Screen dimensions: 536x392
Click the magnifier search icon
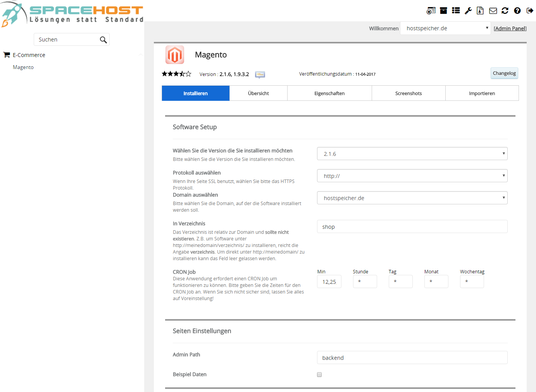click(103, 40)
